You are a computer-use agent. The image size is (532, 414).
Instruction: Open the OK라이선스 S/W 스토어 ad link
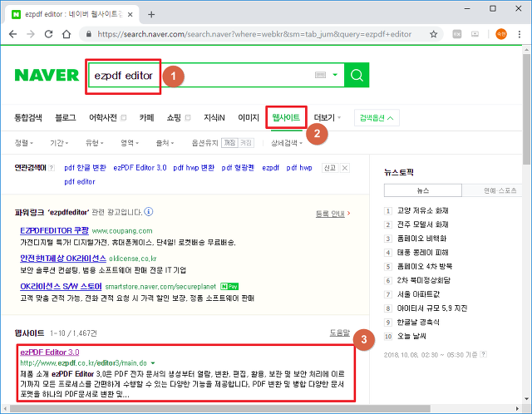coord(61,287)
